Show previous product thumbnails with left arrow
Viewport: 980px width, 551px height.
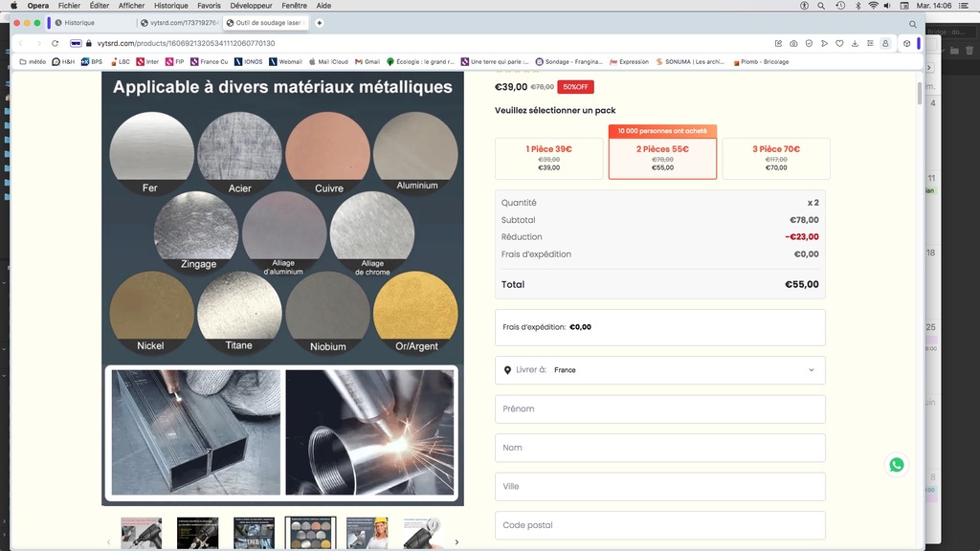click(108, 541)
